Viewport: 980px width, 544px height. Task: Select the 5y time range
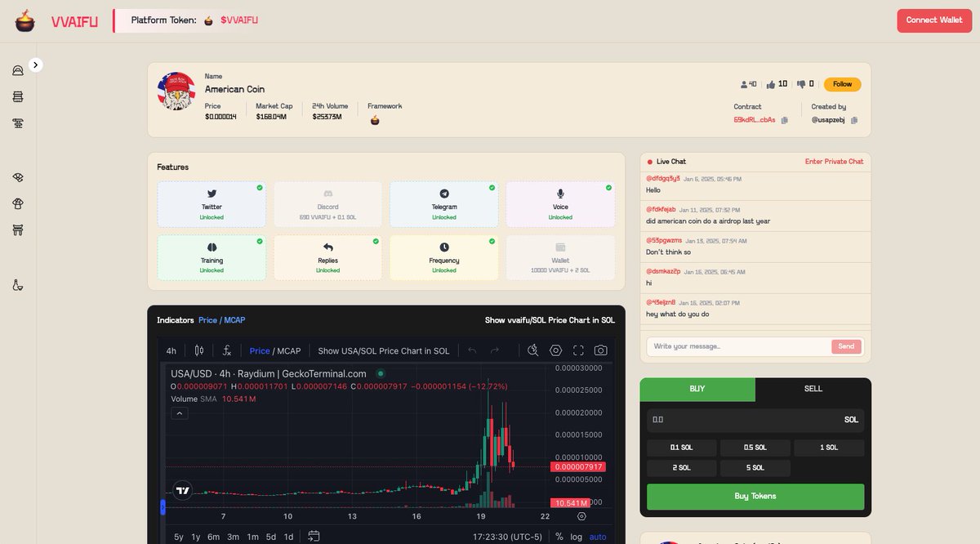point(179,537)
